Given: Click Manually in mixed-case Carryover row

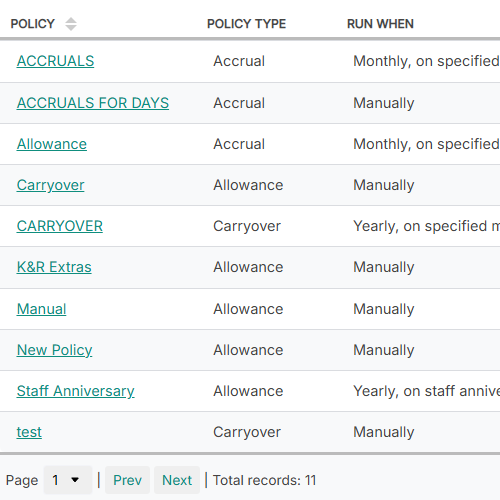Looking at the screenshot, I should click(x=383, y=185).
